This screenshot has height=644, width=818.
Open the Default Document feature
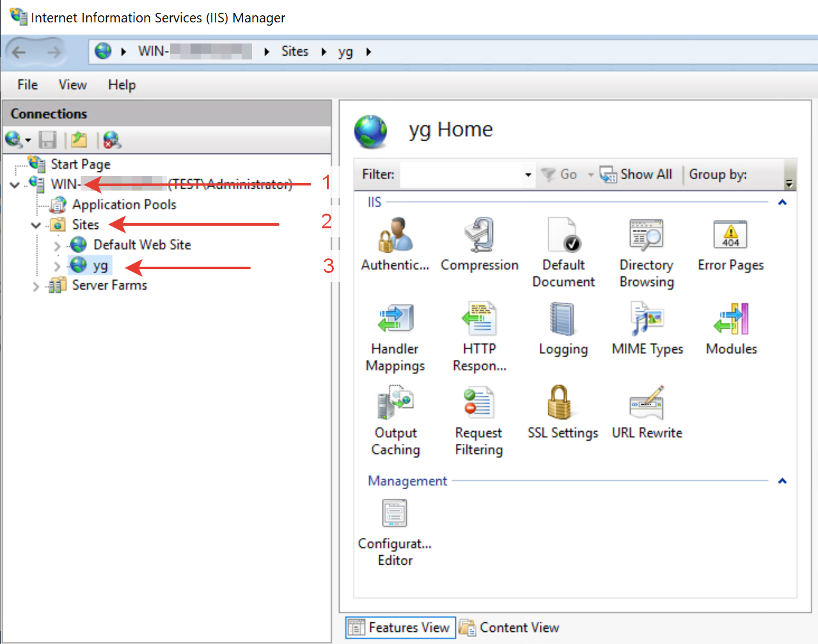tap(563, 252)
